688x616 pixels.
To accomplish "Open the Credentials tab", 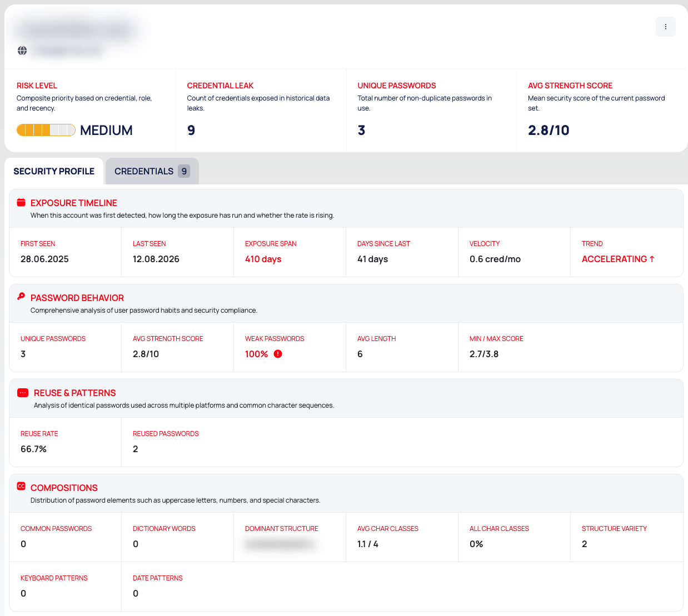I will tap(152, 171).
